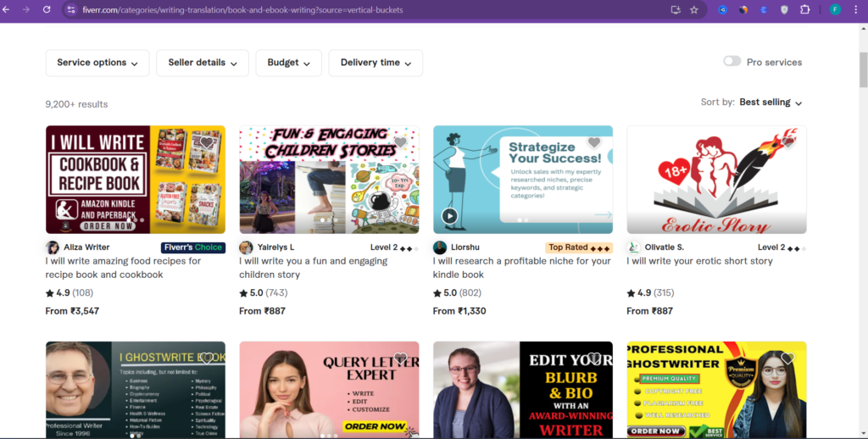868x439 pixels.
Task: Open the shield extension icon
Action: click(x=784, y=9)
